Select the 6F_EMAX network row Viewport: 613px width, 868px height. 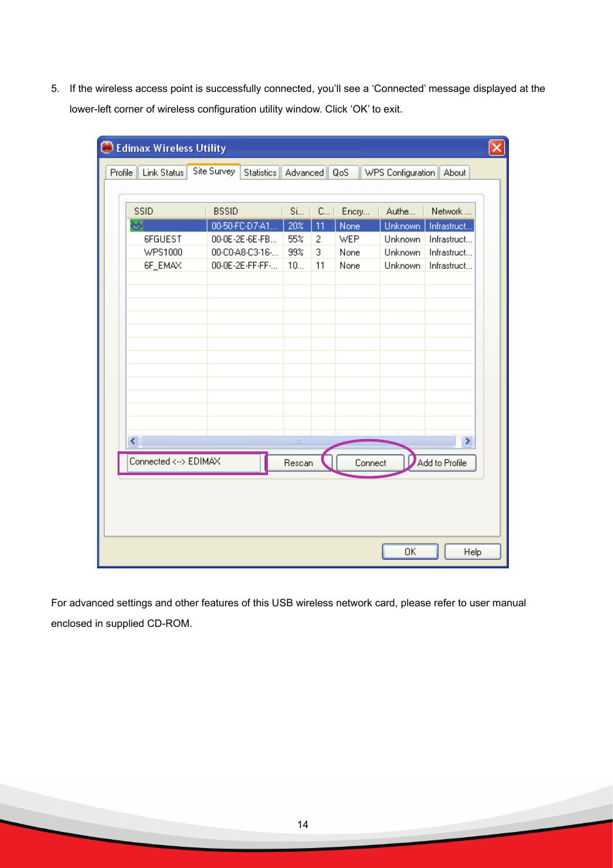point(301,266)
